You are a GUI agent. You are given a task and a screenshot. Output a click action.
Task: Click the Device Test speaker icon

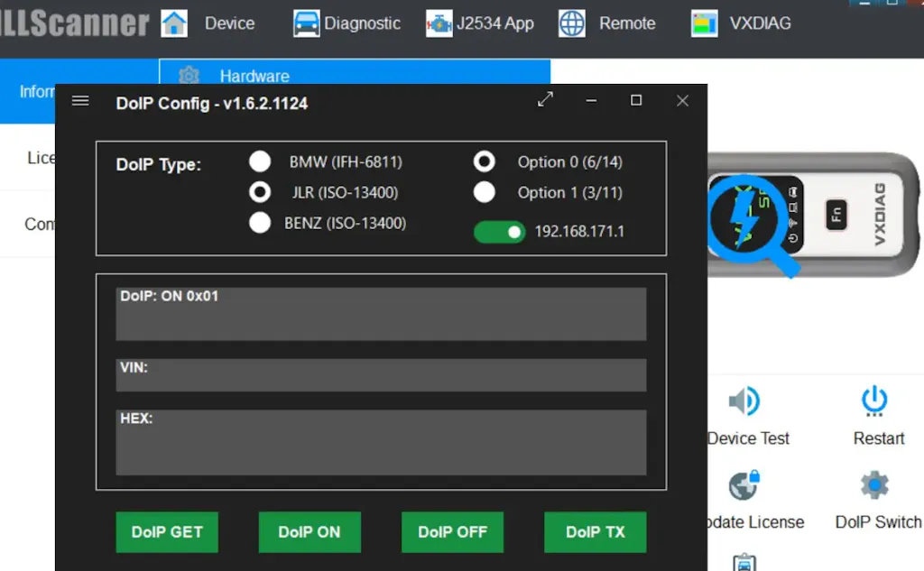click(744, 401)
